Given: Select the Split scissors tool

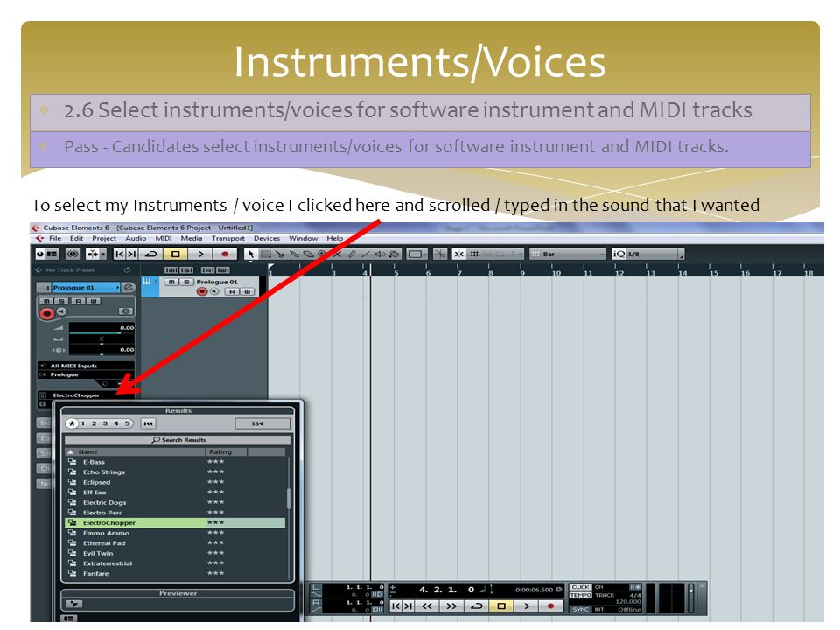Looking at the screenshot, I should click(280, 254).
